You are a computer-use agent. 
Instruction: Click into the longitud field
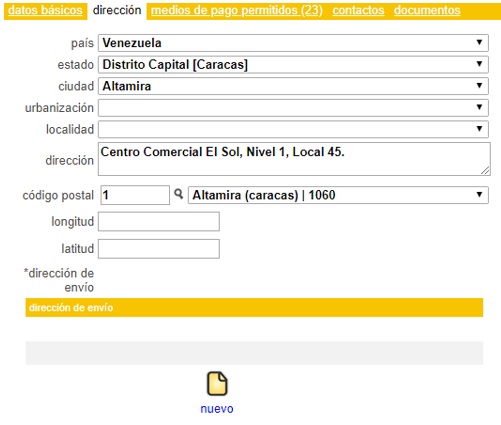[x=159, y=221]
